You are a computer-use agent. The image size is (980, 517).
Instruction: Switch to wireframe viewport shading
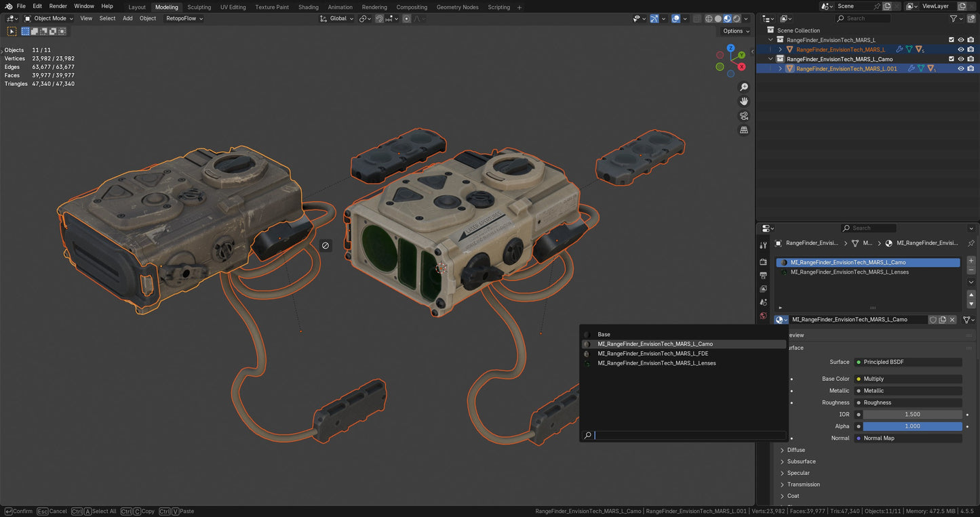coord(709,19)
